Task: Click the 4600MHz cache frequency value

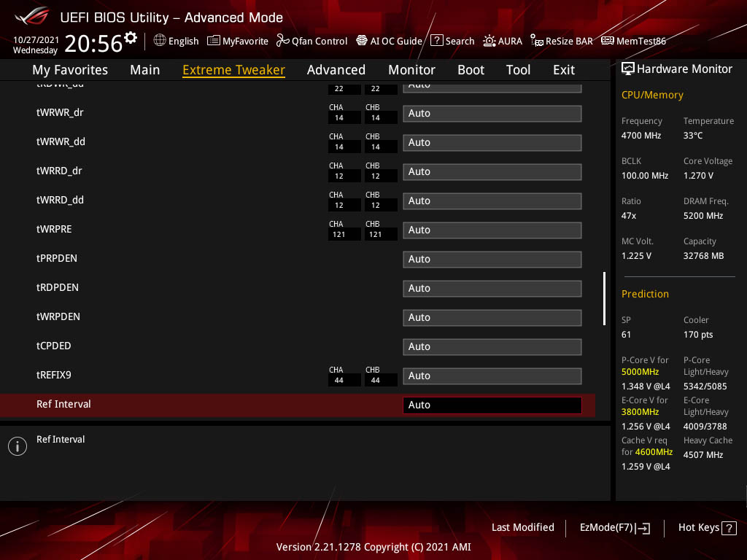Action: [x=654, y=452]
